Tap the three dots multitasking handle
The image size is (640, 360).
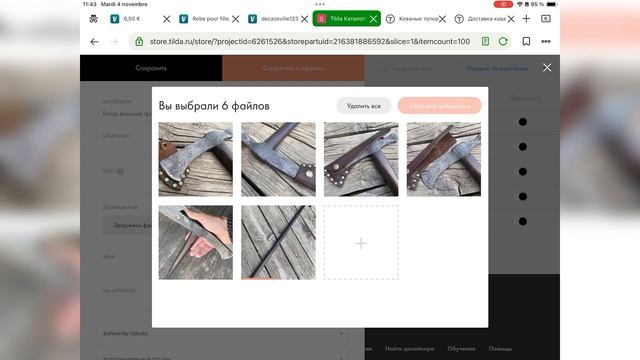[320, 4]
